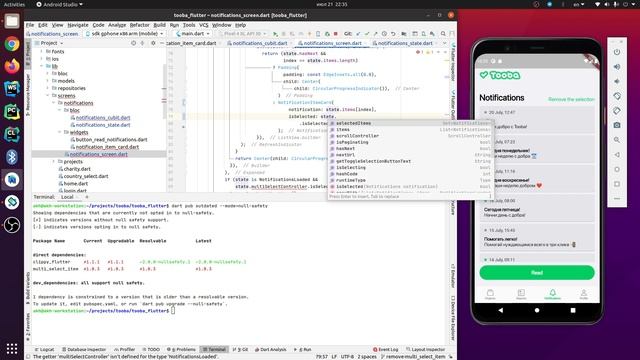Expand the projects folder in tree
Viewport: 640px width, 360px height.
(x=53, y=162)
